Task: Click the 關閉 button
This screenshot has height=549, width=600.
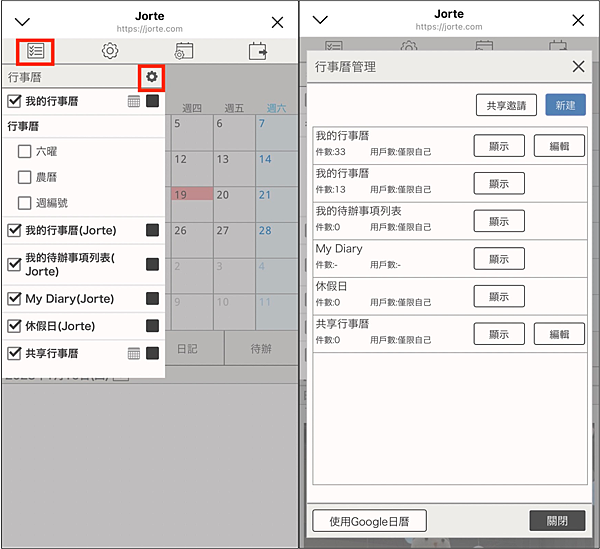Action: point(557,521)
